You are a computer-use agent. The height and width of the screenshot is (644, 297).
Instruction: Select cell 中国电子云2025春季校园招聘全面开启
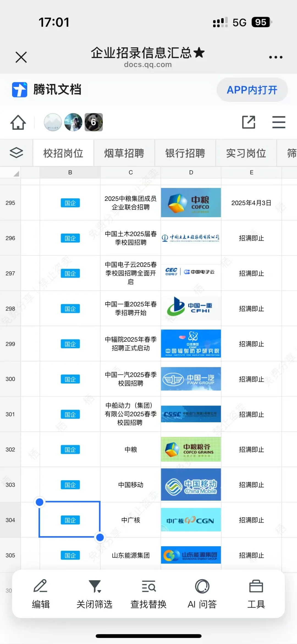(x=131, y=273)
